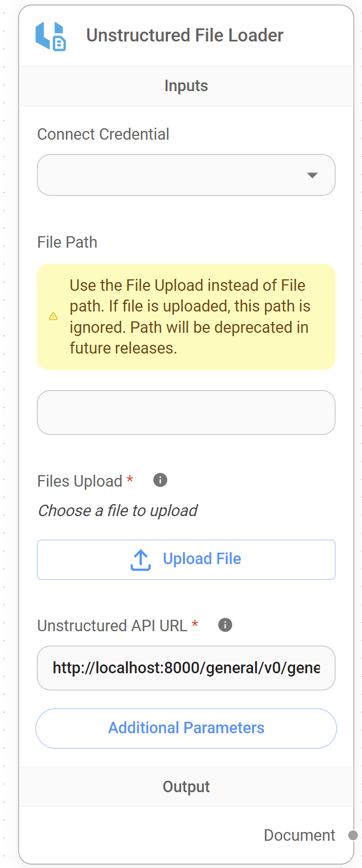Click the warning triangle in the yellow notice
The height and width of the screenshot is (868, 362).
coord(53,316)
